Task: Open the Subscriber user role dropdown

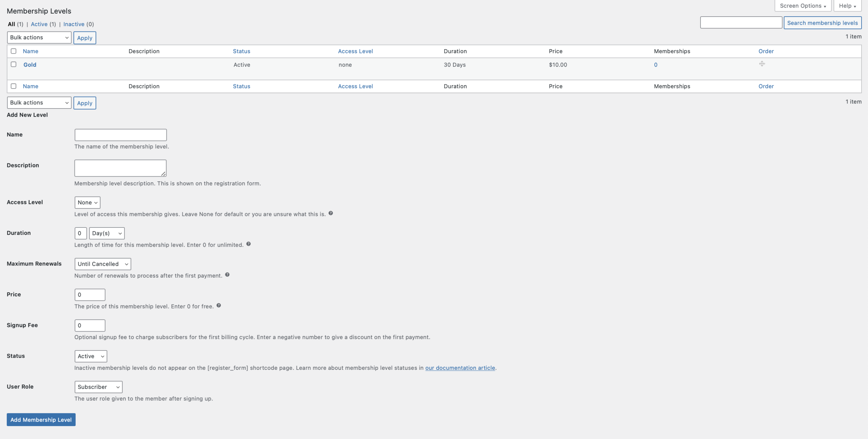Action: (x=98, y=387)
